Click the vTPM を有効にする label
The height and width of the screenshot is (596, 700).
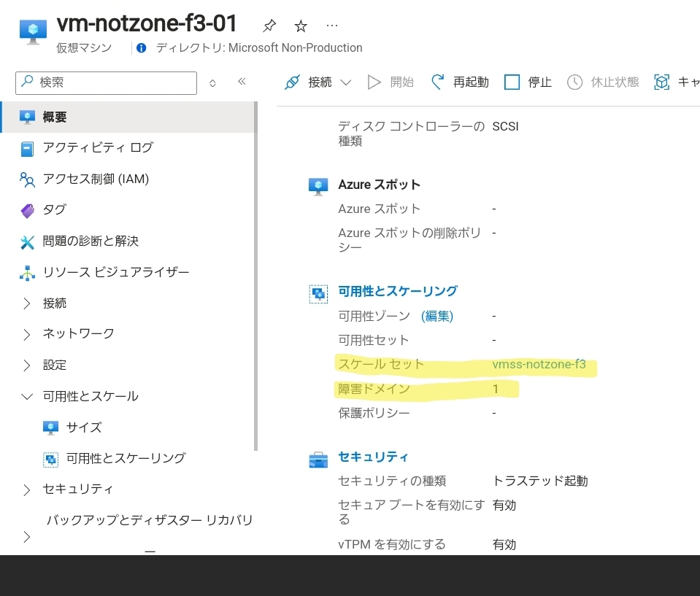392,545
